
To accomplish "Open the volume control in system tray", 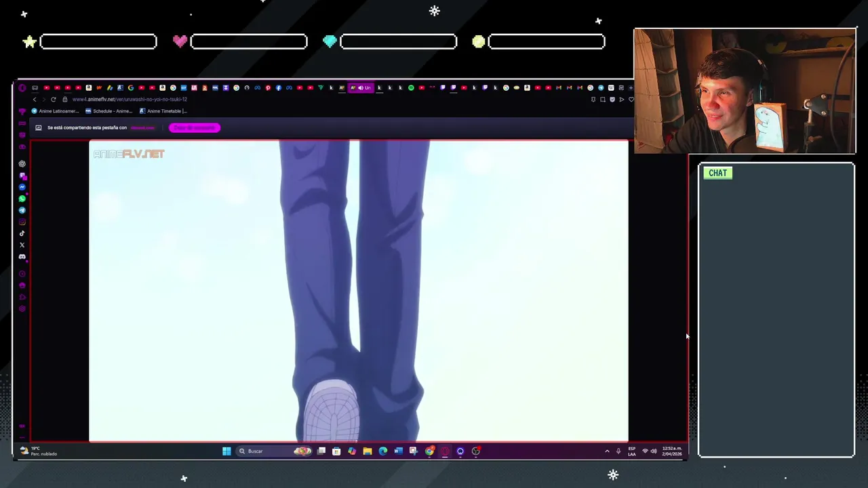I will pyautogui.click(x=654, y=451).
